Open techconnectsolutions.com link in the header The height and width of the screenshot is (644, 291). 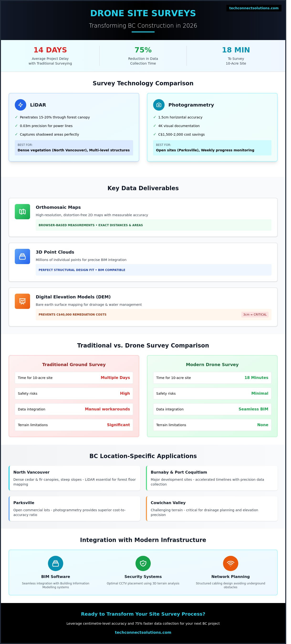point(254,8)
